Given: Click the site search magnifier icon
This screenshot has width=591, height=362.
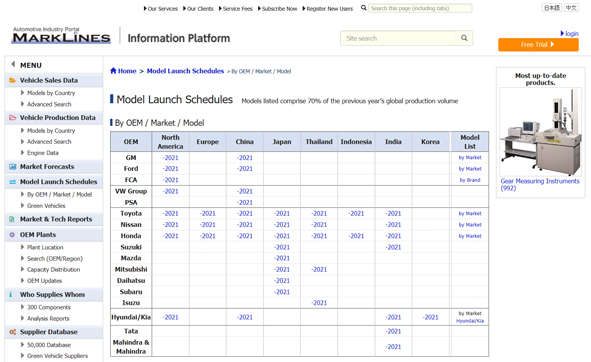Looking at the screenshot, I should (x=464, y=38).
